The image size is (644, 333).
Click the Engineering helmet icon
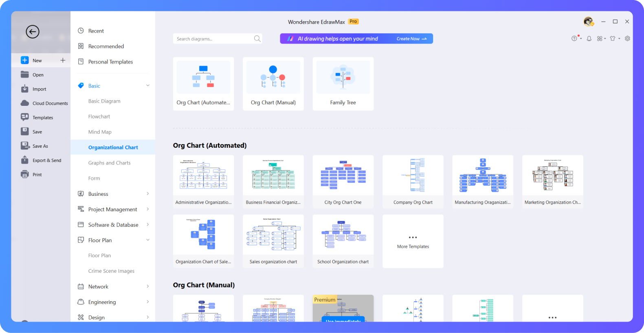point(81,302)
